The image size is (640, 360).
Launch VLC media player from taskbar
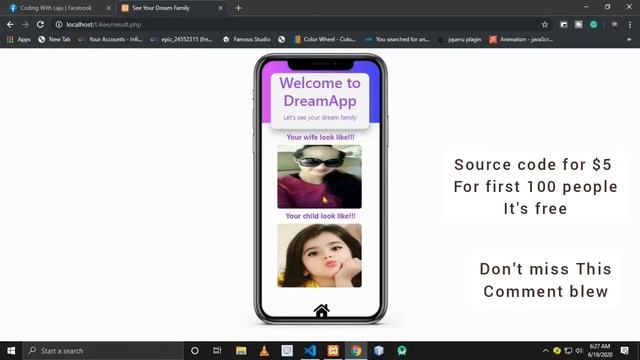264,351
